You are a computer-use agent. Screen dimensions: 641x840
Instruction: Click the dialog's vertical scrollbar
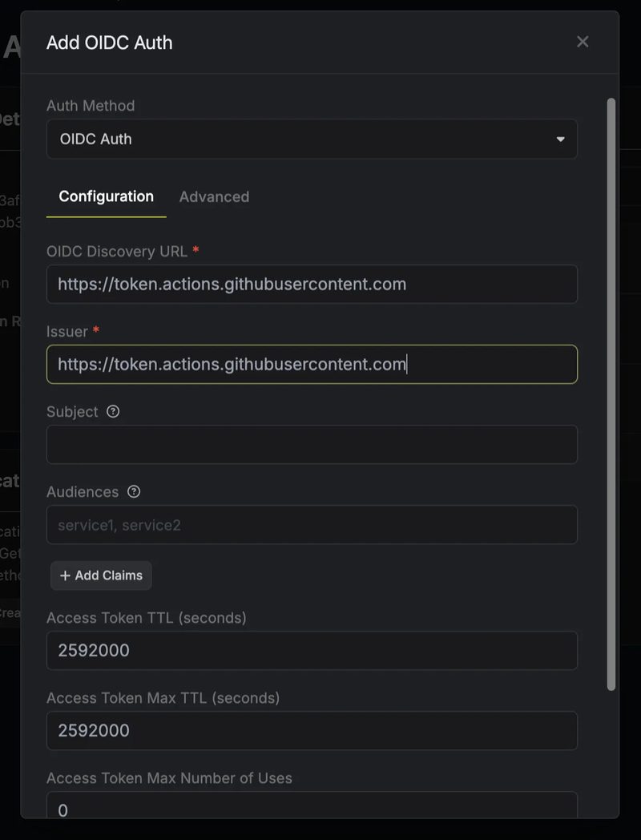click(x=611, y=393)
